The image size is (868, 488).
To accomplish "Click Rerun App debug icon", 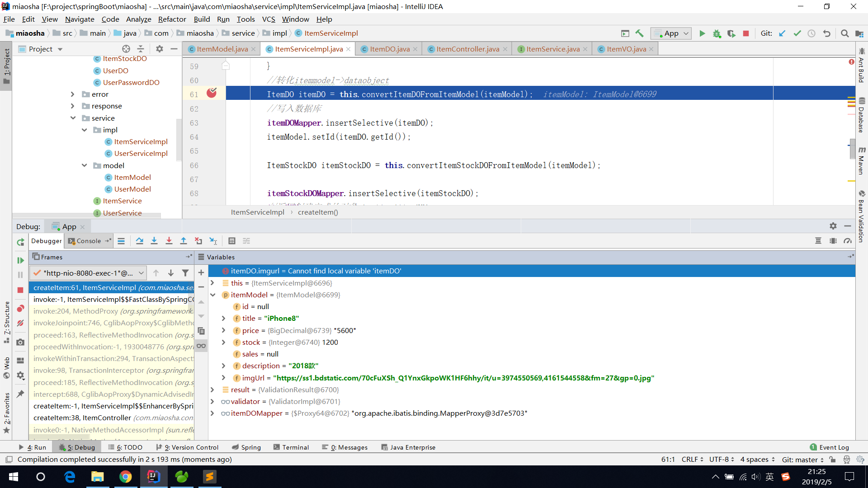I will tap(20, 242).
